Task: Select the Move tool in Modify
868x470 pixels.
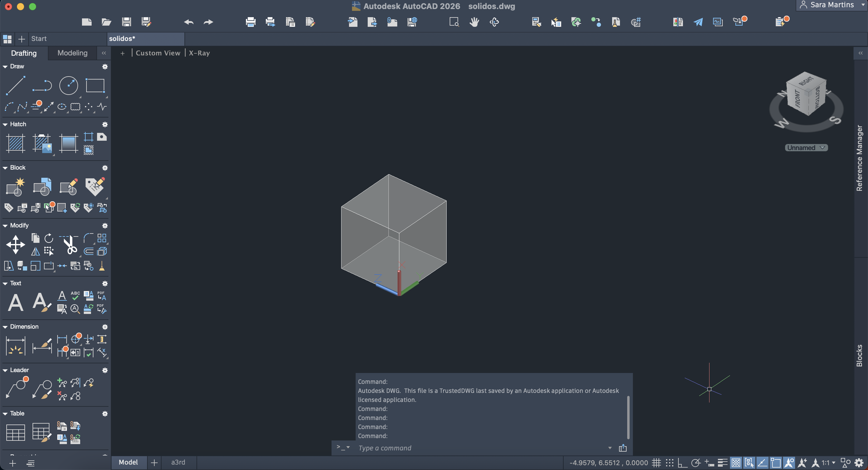Action: pyautogui.click(x=15, y=245)
